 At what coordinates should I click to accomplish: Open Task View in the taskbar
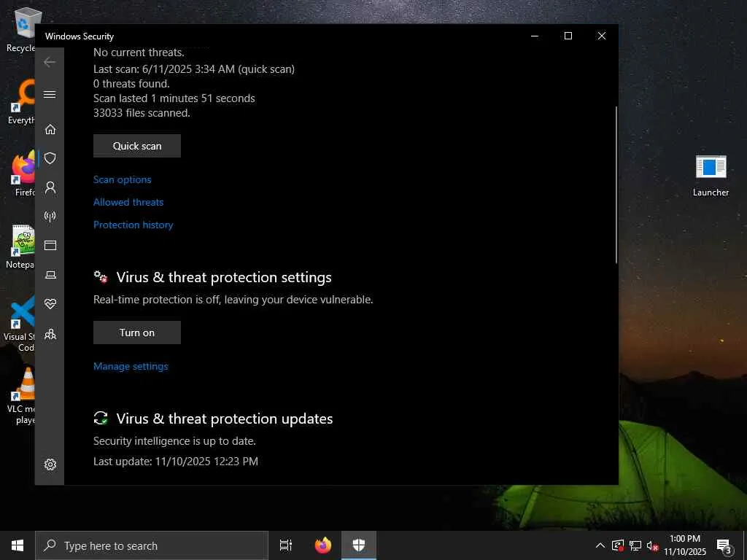coord(286,545)
